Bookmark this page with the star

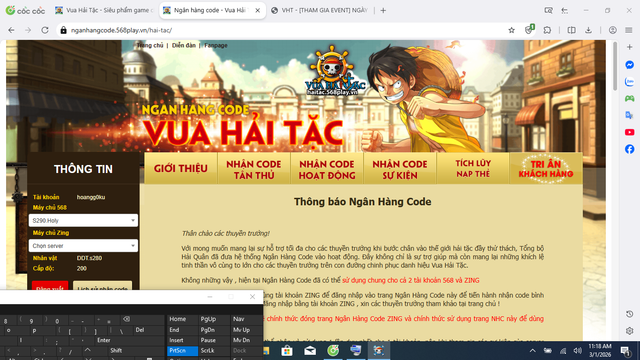pyautogui.click(x=511, y=30)
